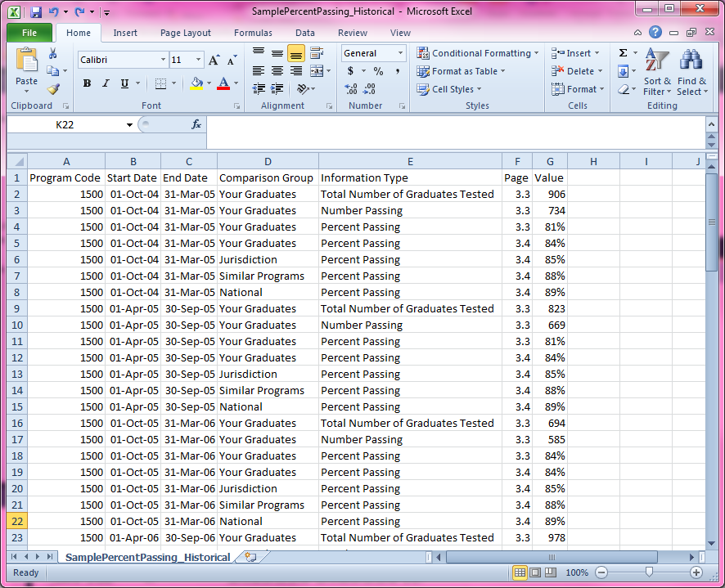The width and height of the screenshot is (725, 588).
Task: Click the yellow Fill Color bucket
Action: click(x=196, y=83)
